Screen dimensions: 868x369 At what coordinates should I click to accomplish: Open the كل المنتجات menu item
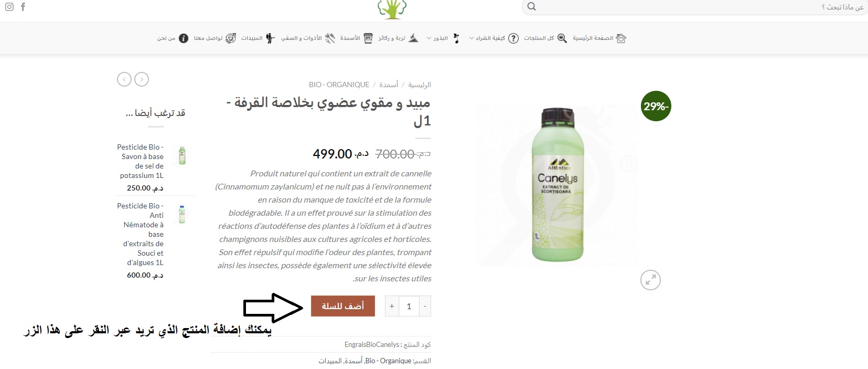(545, 38)
